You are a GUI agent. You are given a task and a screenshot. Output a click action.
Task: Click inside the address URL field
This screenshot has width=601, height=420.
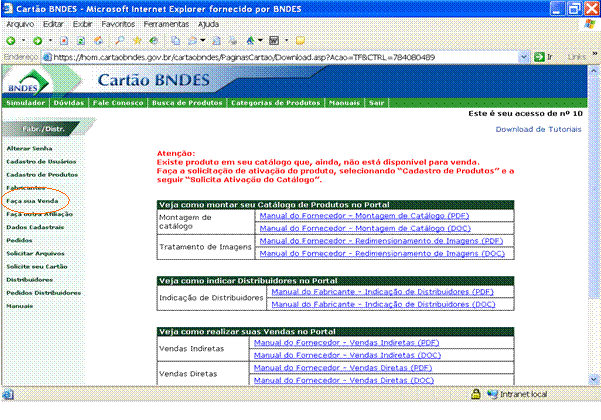click(280, 57)
